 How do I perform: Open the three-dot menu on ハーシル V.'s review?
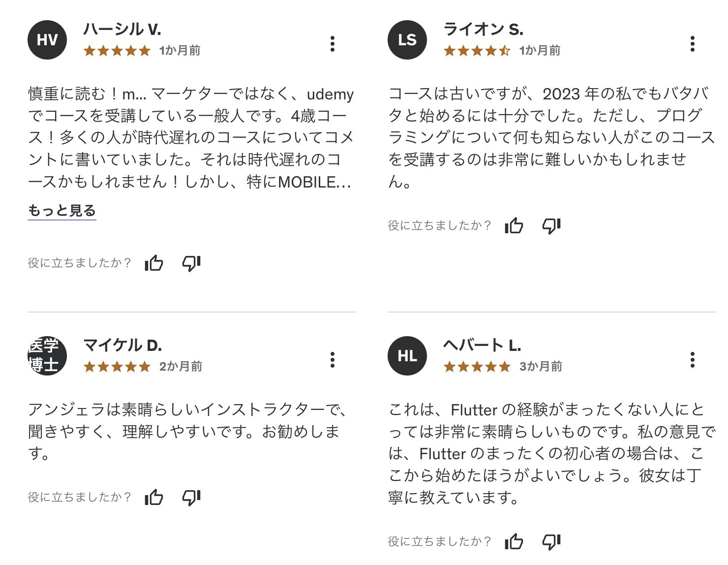click(x=334, y=44)
